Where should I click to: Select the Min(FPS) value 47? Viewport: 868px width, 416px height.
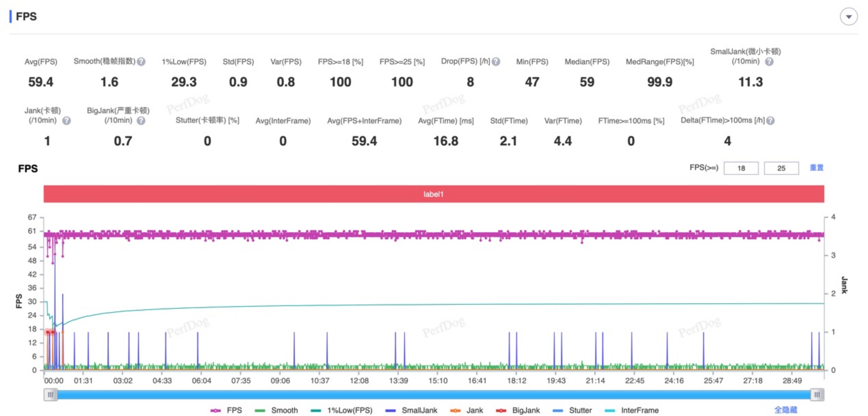pyautogui.click(x=532, y=82)
